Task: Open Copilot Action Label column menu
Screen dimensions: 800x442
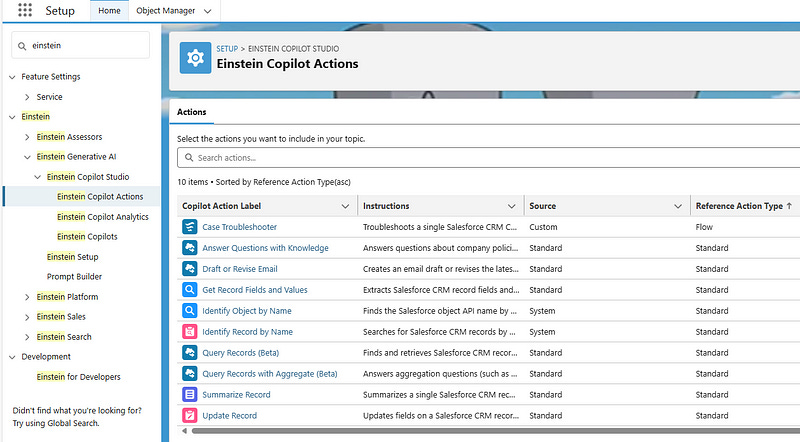Action: (345, 206)
